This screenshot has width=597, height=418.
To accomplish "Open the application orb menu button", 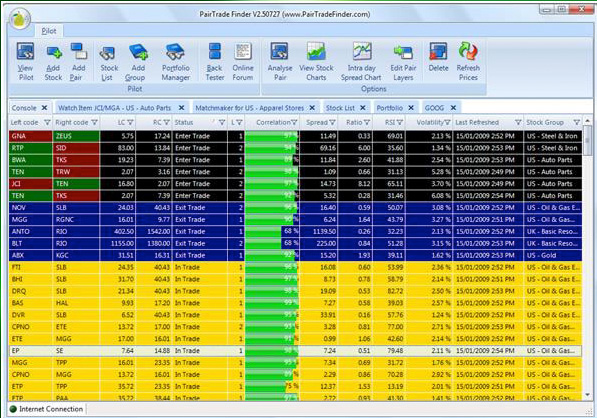I will pos(20,18).
